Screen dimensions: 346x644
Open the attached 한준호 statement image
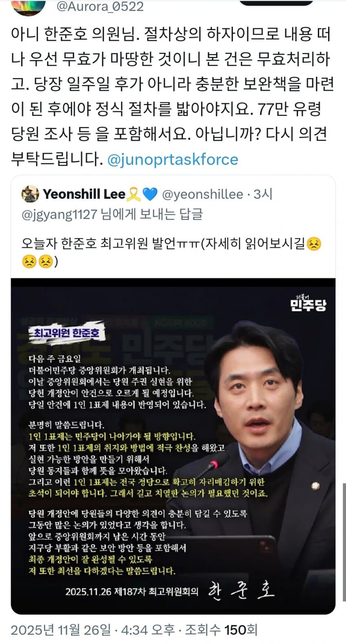pos(173,446)
